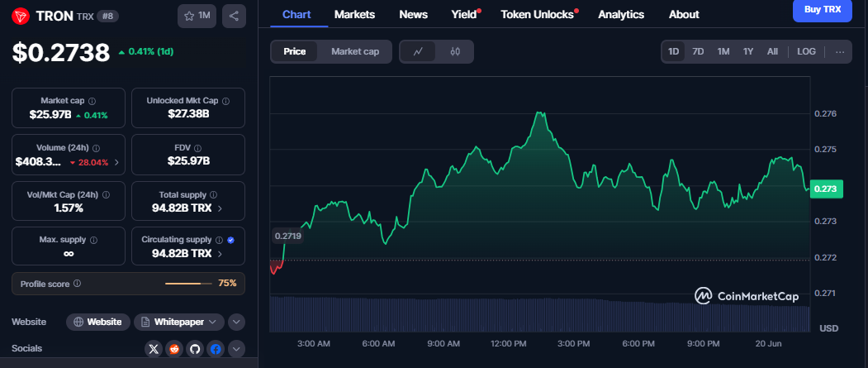Set chart range to 1M
Image resolution: width=868 pixels, height=368 pixels.
[x=723, y=51]
